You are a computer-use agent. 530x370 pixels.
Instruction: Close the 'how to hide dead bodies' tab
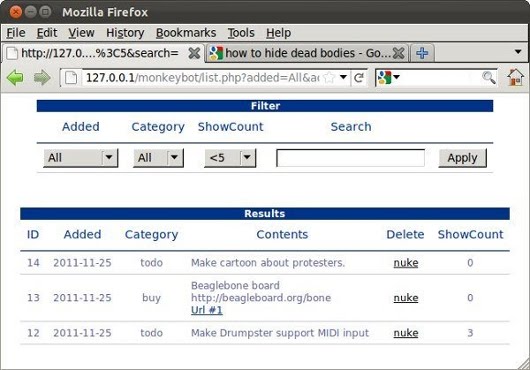399,53
